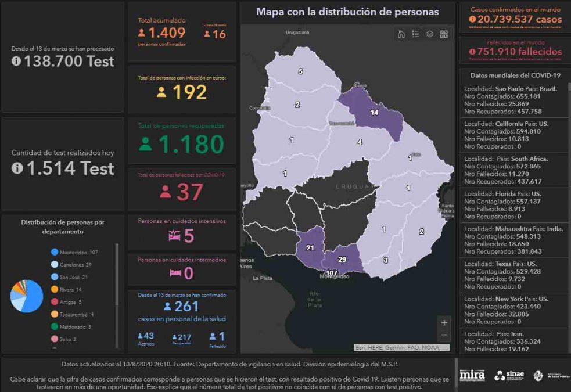The width and height of the screenshot is (571, 392).
Task: Select Rivera orange legend swatch
Action: point(55,289)
